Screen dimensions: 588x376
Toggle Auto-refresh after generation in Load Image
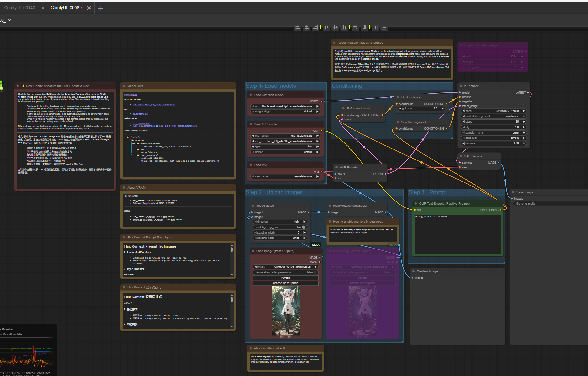coord(315,272)
